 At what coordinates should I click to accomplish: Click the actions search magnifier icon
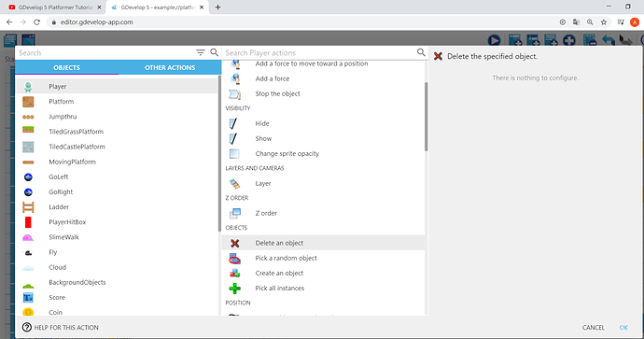[x=421, y=52]
